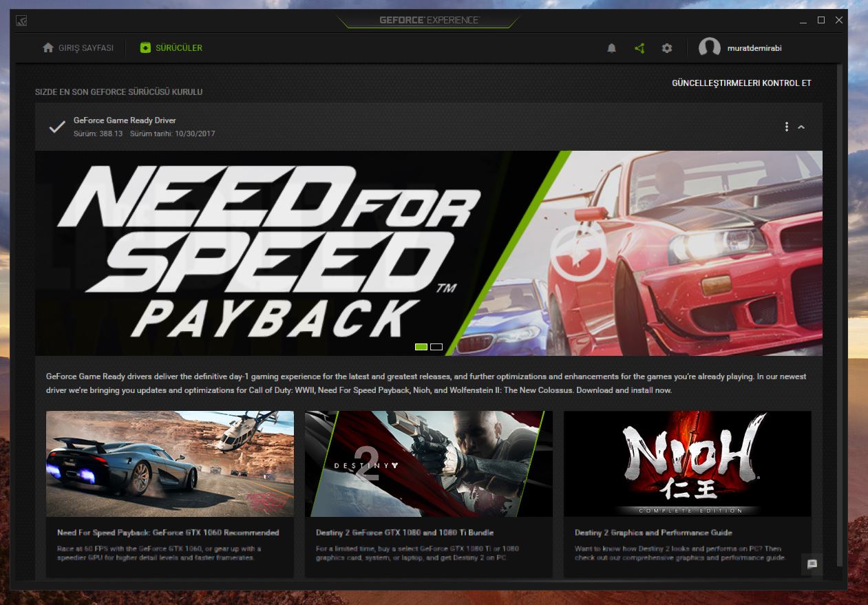
Task: Click the Sürüm: 388.13 version text
Action: click(x=98, y=134)
